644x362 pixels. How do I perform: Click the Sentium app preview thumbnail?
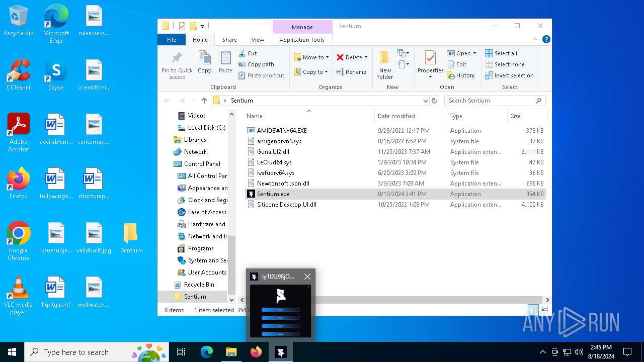pos(281,311)
